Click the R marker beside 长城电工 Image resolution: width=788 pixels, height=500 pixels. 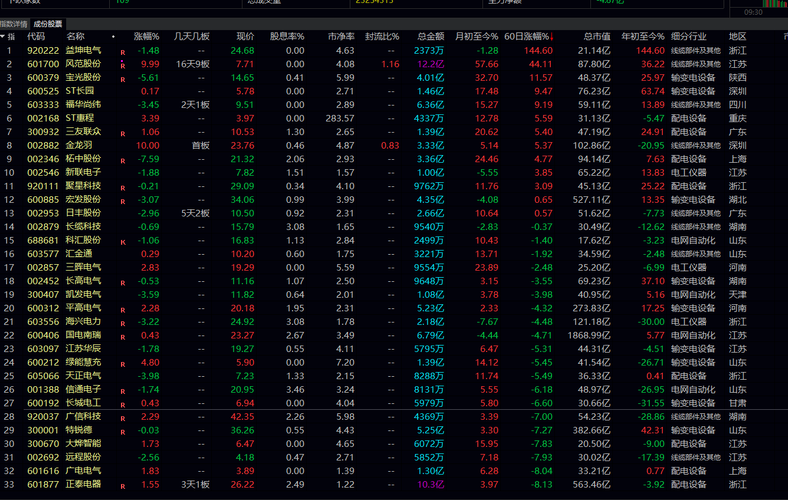coord(123,405)
